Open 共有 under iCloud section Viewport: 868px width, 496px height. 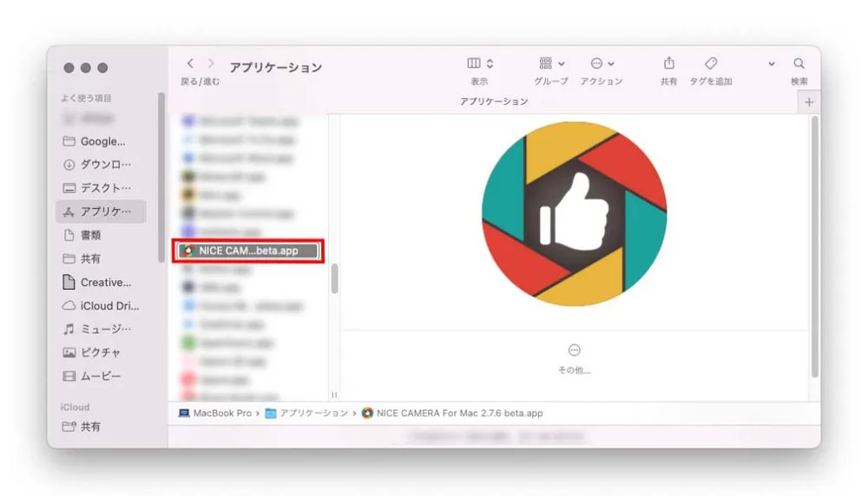click(x=101, y=427)
